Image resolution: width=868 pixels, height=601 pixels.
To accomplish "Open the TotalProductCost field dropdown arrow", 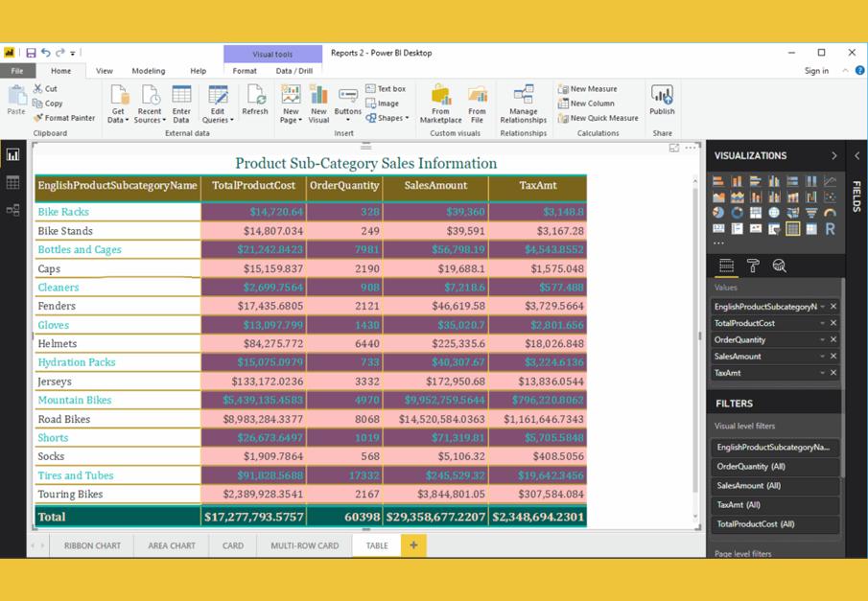I will [822, 323].
